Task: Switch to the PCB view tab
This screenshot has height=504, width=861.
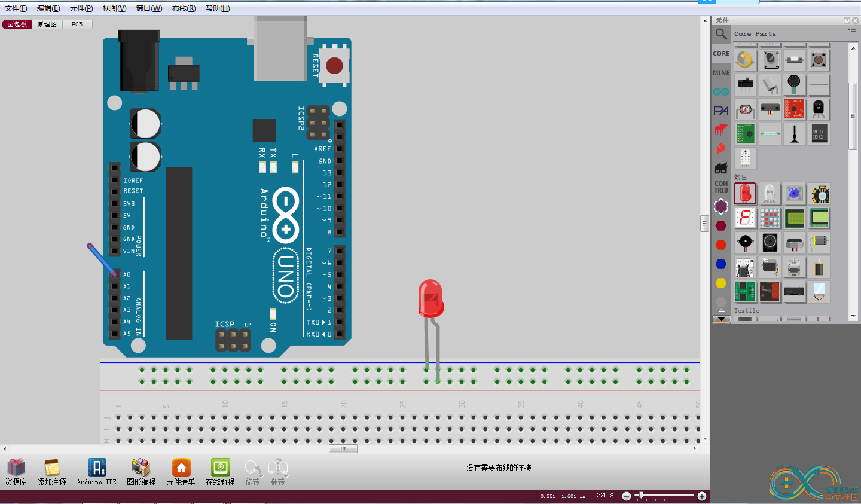Action: tap(77, 25)
